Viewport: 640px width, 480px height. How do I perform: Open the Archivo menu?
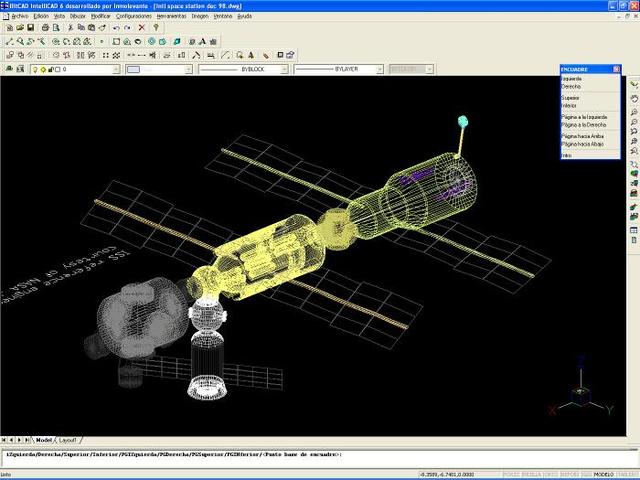20,16
